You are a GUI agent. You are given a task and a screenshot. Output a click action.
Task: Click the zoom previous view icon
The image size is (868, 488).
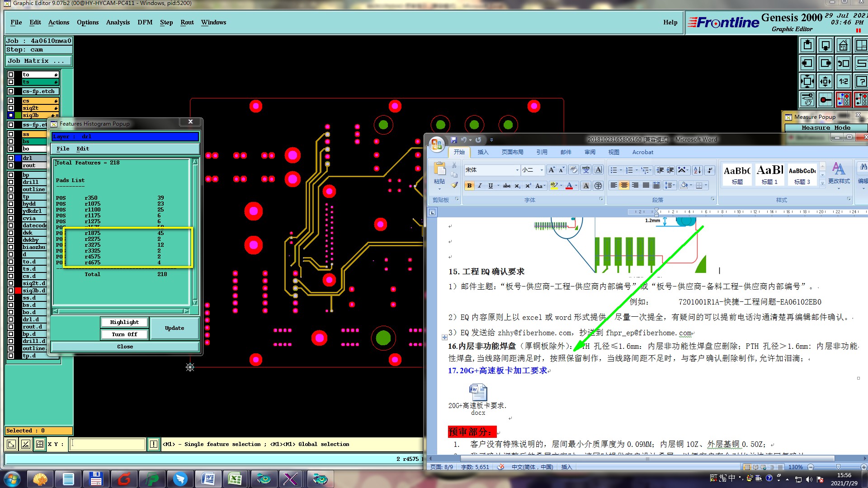(x=843, y=64)
